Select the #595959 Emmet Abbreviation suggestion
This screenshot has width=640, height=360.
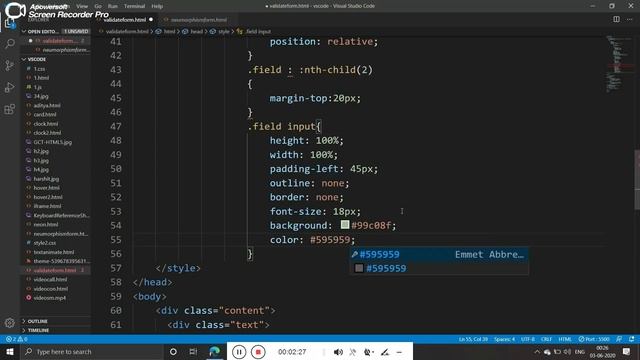[439, 255]
